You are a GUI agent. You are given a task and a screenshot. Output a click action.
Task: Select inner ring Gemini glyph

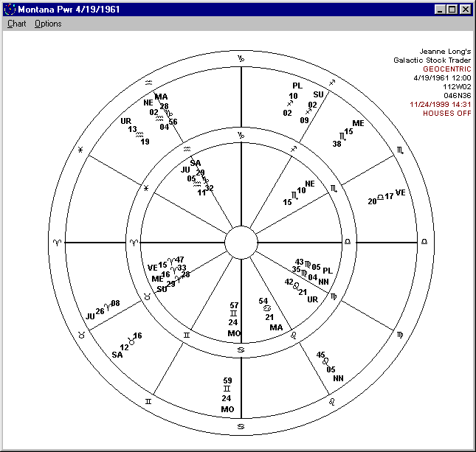(187, 335)
